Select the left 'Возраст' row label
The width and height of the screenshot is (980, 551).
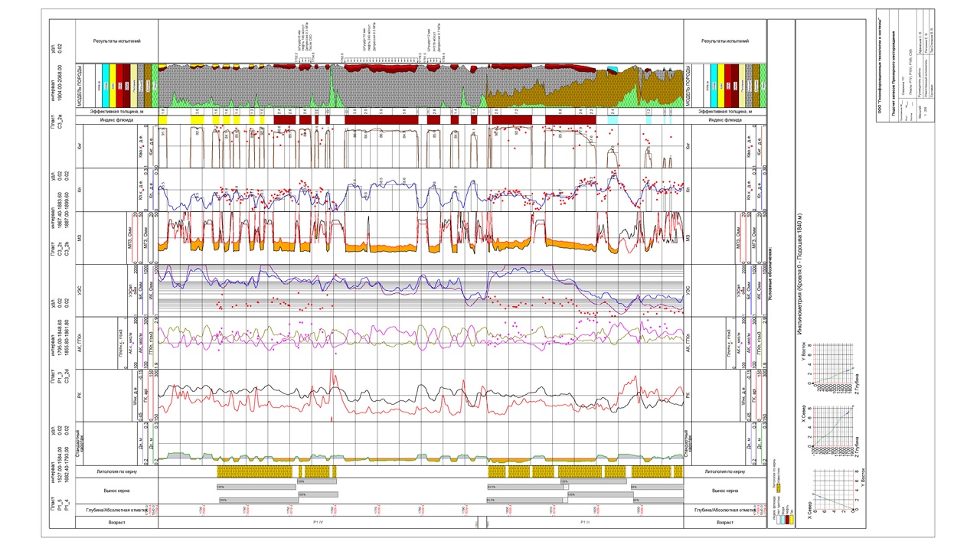pyautogui.click(x=116, y=522)
